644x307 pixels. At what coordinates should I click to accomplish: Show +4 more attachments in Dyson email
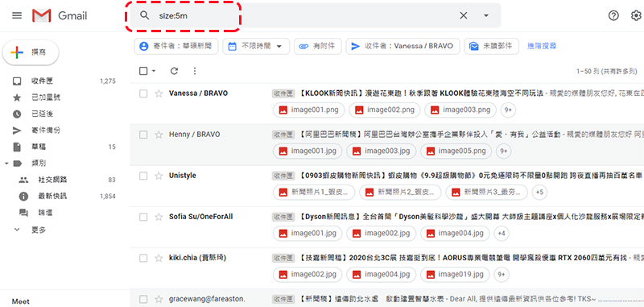[501, 234]
